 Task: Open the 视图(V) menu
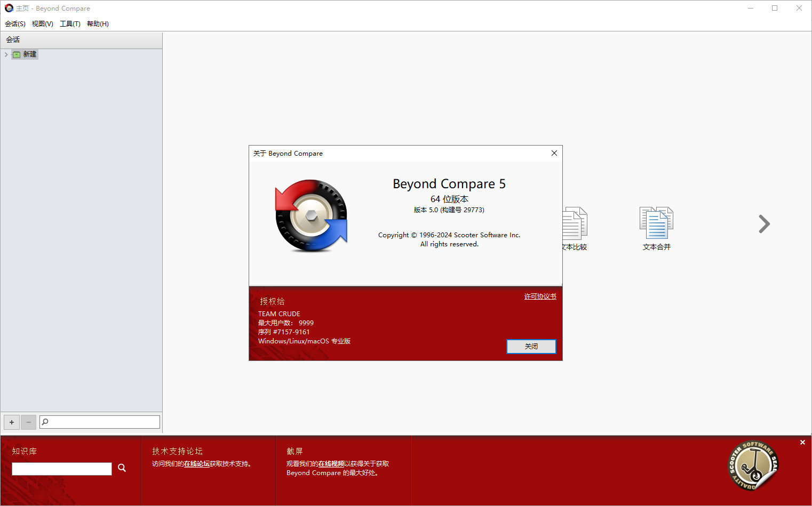42,23
